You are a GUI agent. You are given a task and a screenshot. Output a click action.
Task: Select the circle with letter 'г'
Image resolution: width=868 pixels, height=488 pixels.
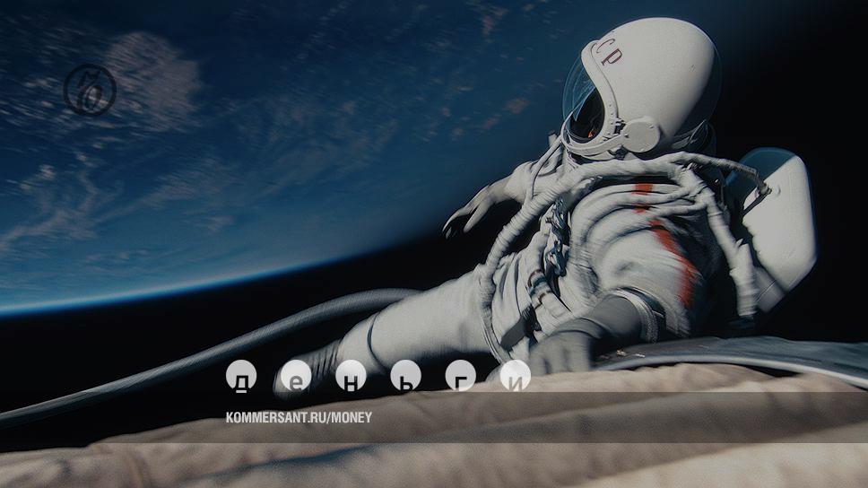(x=460, y=376)
